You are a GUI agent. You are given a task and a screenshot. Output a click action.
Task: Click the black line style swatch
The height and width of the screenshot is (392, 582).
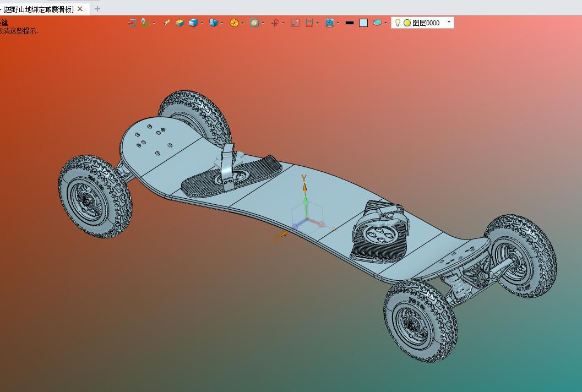[x=349, y=23]
